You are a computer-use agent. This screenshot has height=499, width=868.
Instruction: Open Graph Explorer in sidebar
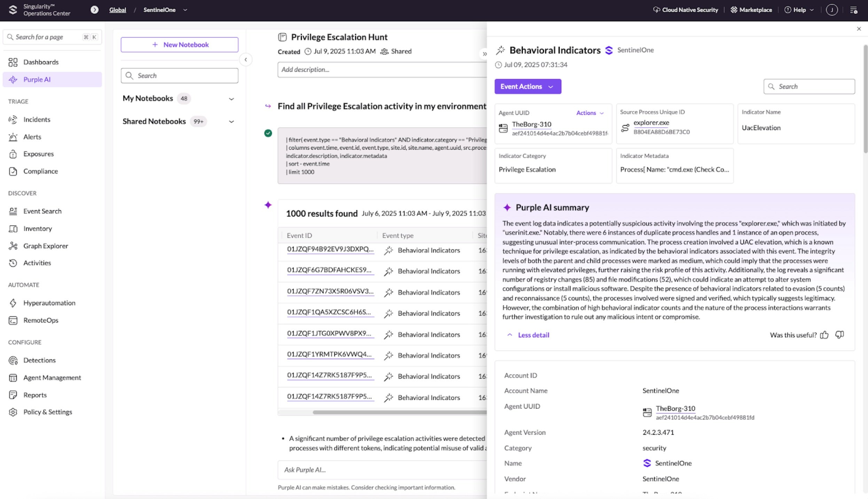[46, 246]
